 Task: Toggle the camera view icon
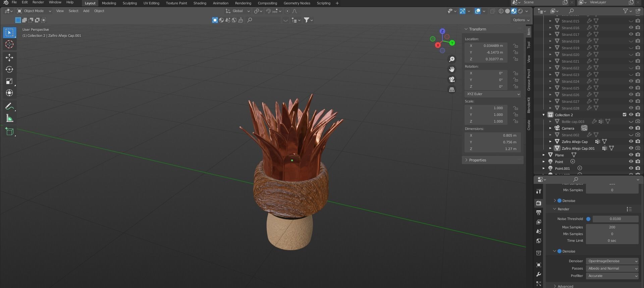point(452,79)
